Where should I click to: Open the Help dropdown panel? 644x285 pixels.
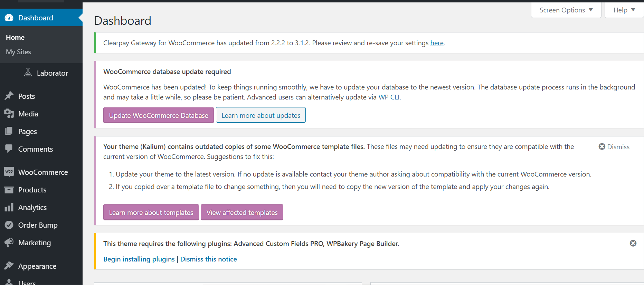pyautogui.click(x=624, y=10)
